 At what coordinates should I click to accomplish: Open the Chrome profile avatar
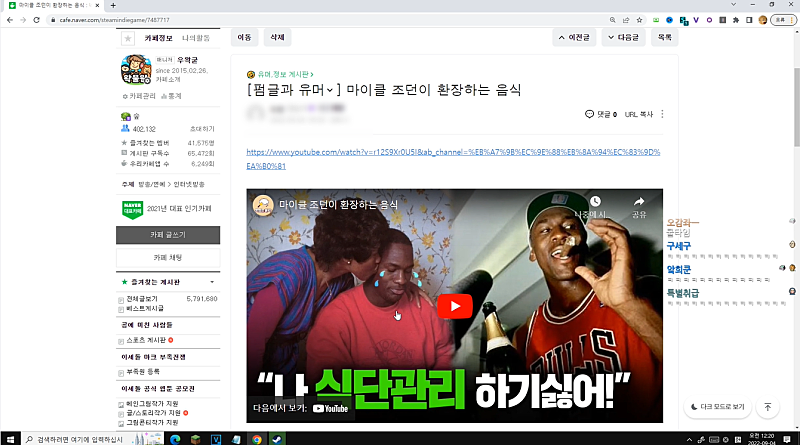763,20
